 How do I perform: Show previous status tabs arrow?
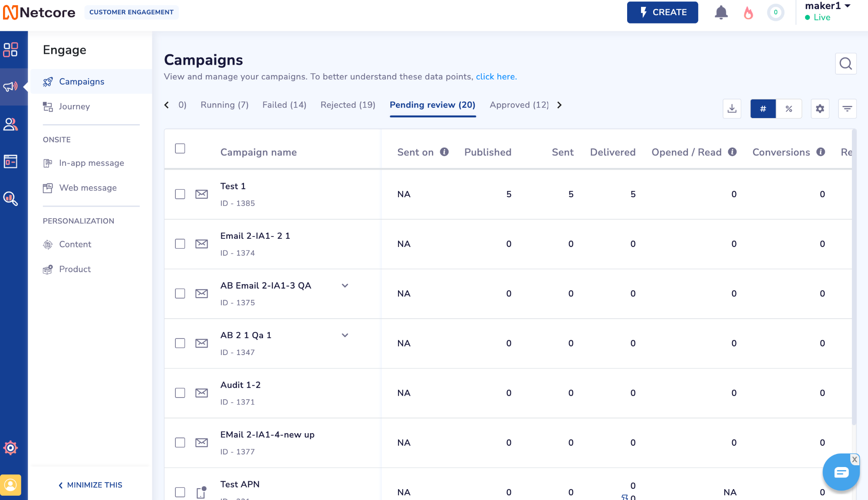point(167,105)
